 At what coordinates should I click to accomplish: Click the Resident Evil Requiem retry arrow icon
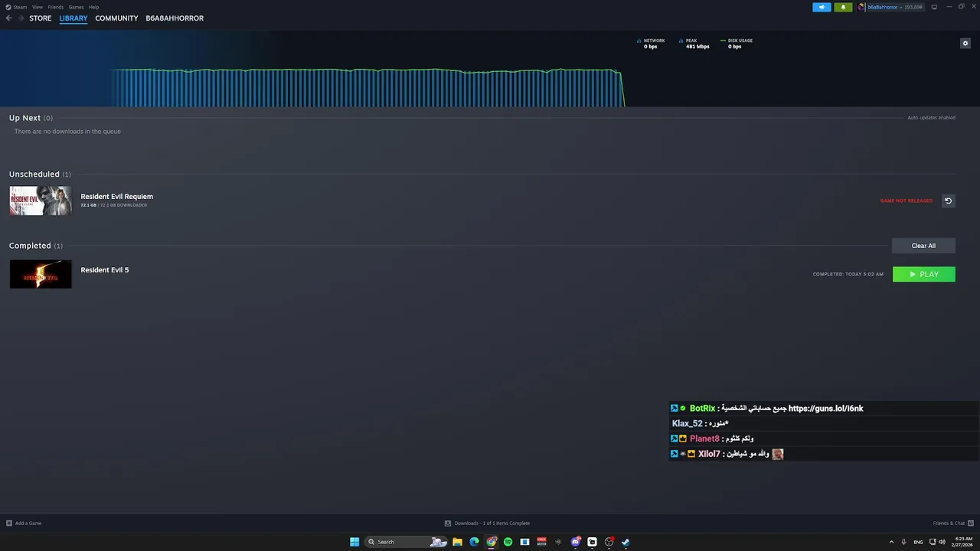948,201
